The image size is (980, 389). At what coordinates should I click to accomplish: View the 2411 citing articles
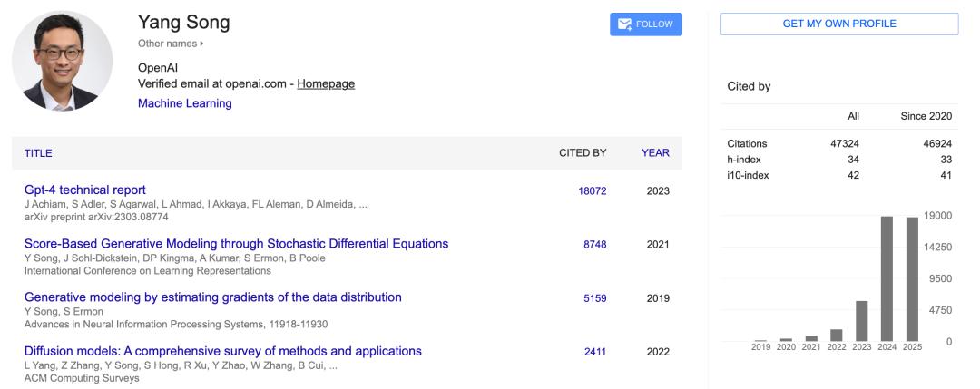pos(595,352)
